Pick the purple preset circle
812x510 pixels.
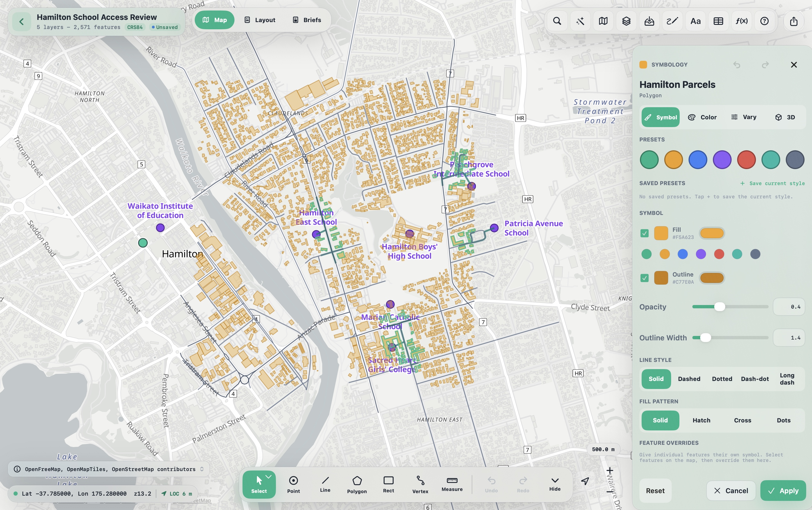point(722,159)
